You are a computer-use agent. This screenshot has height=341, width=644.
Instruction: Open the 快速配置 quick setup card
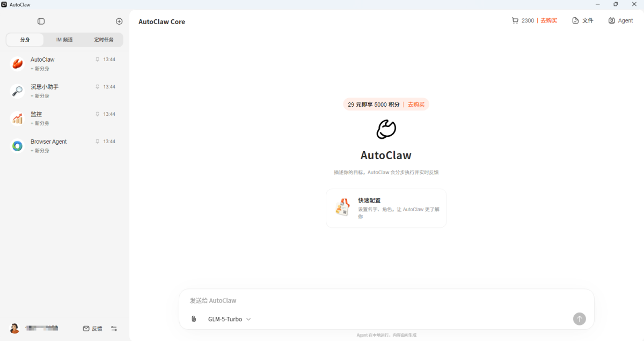click(386, 208)
